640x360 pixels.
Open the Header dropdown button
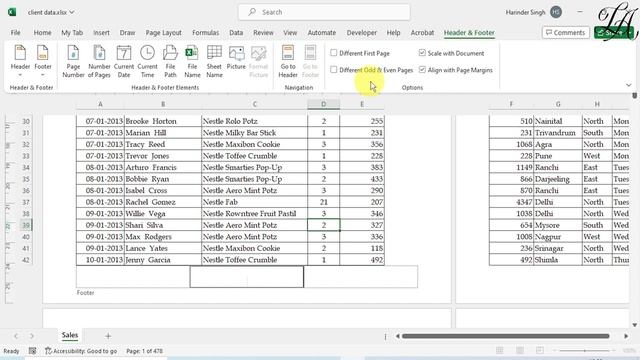(x=20, y=61)
